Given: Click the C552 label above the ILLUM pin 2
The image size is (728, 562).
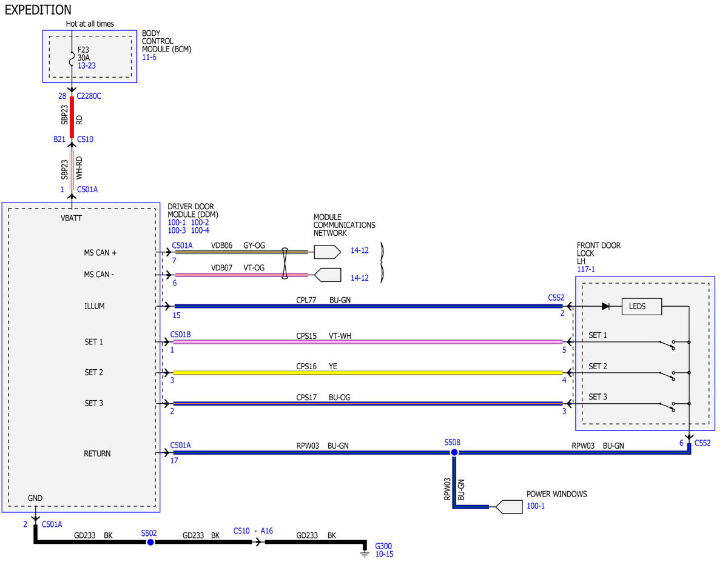Looking at the screenshot, I should pyautogui.click(x=556, y=298).
